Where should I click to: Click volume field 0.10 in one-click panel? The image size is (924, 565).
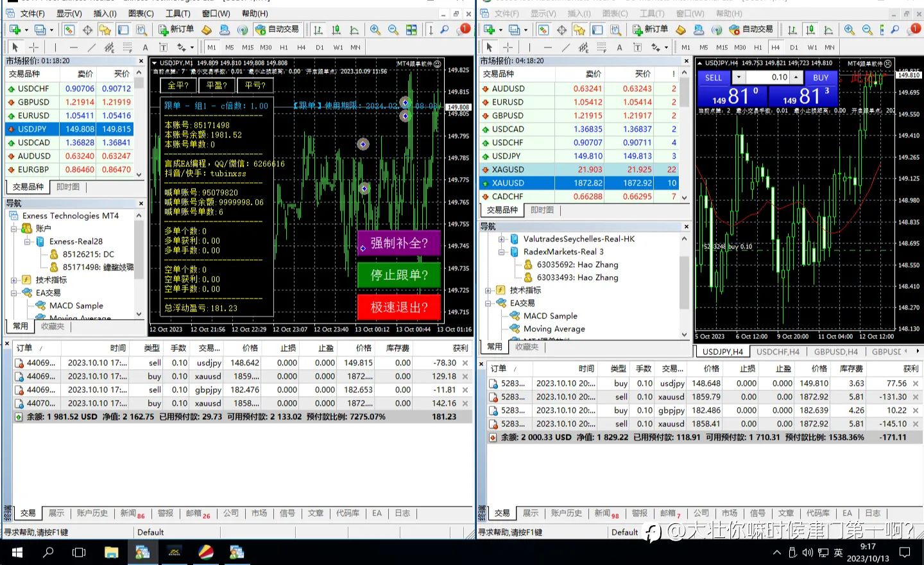coord(767,77)
